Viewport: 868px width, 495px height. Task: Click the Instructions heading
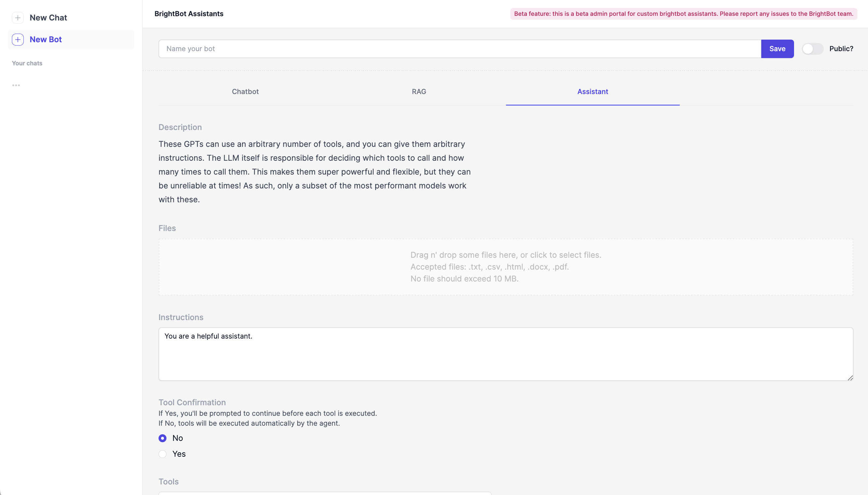coord(181,317)
